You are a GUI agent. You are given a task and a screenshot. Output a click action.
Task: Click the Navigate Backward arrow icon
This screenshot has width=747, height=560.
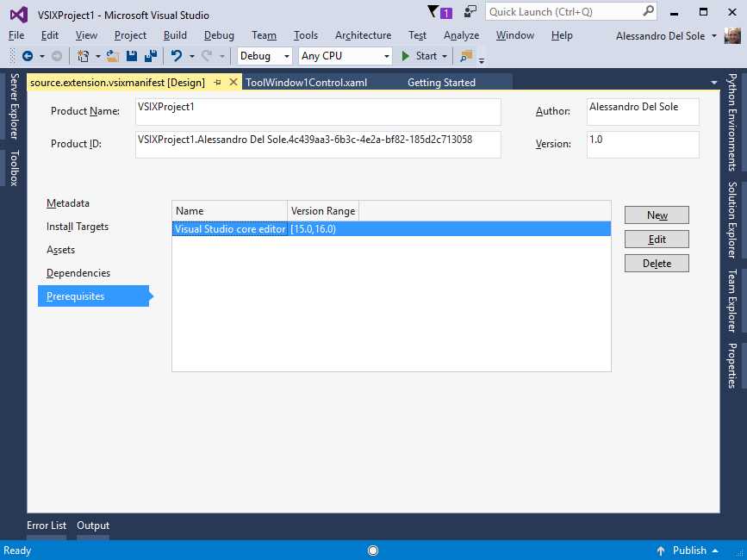coord(27,56)
